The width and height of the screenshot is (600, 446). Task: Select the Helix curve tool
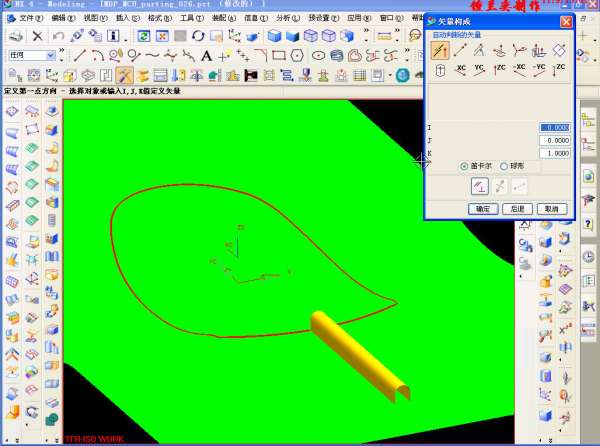(x=337, y=55)
